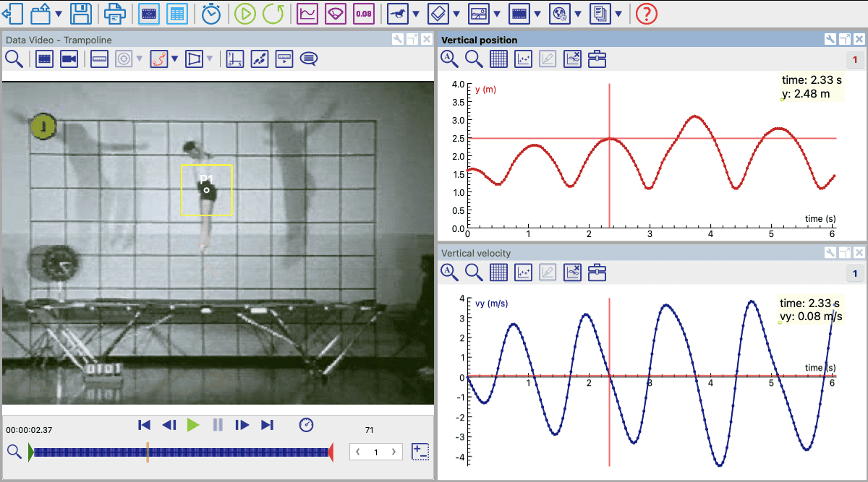Select the Vertical velocity panel title
The width and height of the screenshot is (868, 482).
pos(476,253)
